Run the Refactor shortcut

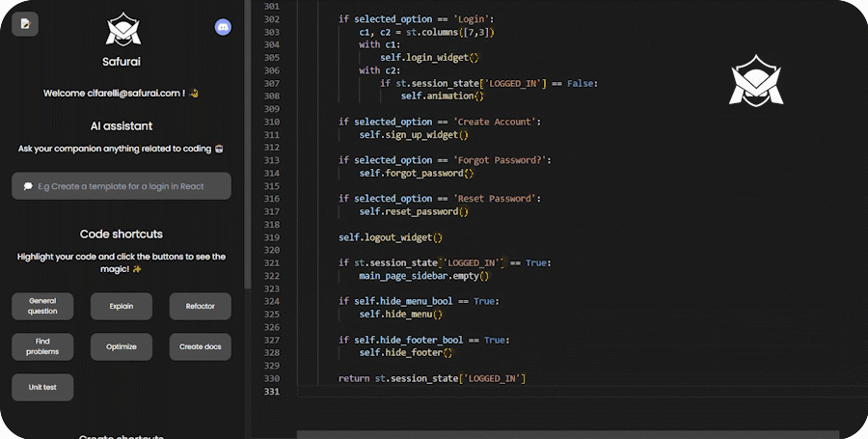point(200,307)
